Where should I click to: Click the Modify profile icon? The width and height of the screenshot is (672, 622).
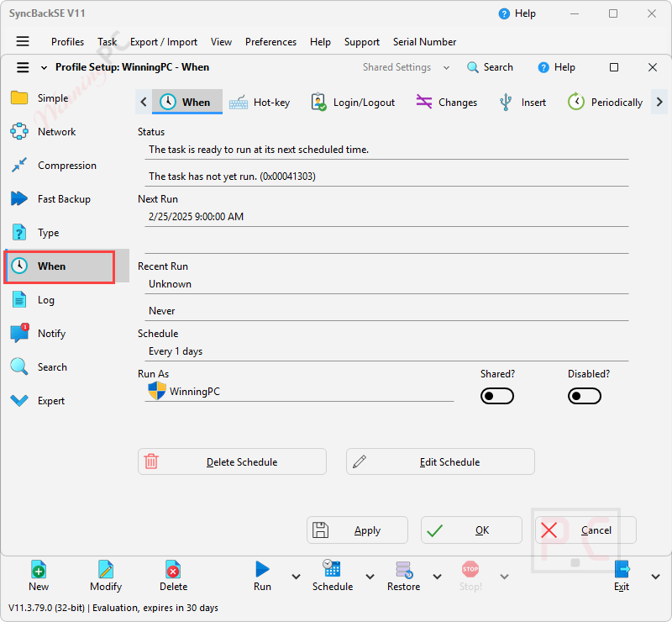pyautogui.click(x=106, y=570)
